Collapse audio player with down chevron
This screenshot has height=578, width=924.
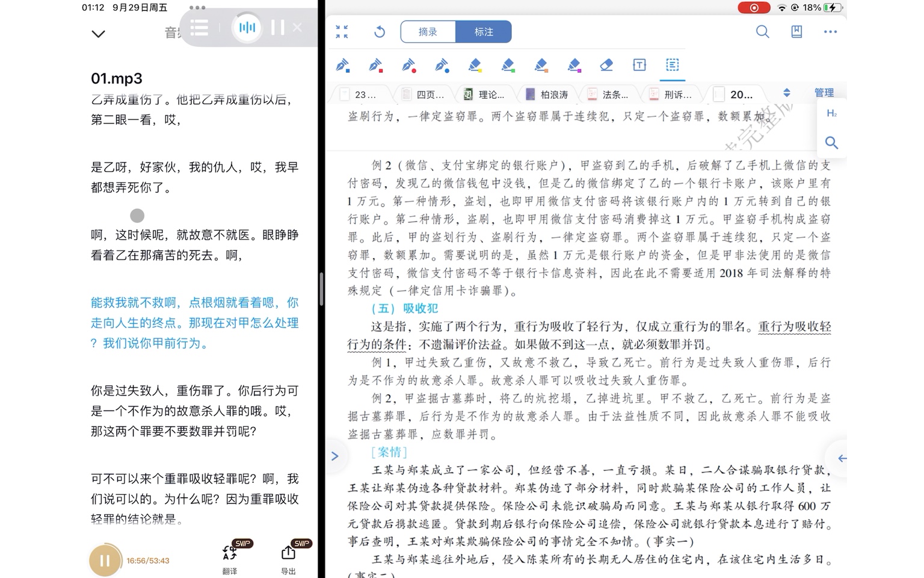point(99,34)
